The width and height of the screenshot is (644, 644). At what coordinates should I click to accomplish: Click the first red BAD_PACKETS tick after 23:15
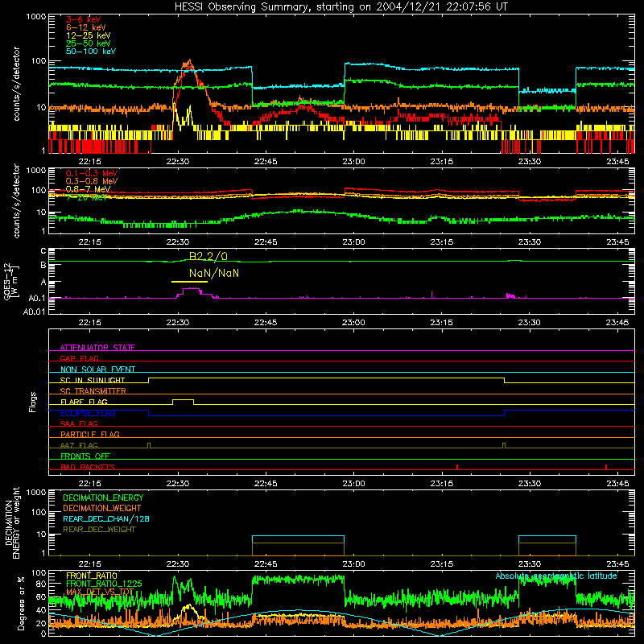(x=457, y=467)
